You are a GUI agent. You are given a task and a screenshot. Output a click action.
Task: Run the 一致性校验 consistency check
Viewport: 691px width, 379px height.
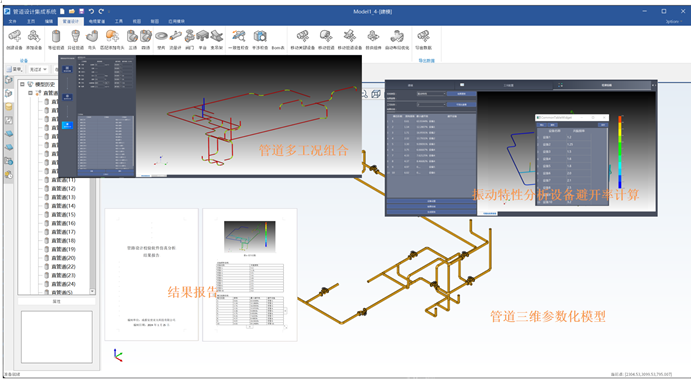[238, 40]
